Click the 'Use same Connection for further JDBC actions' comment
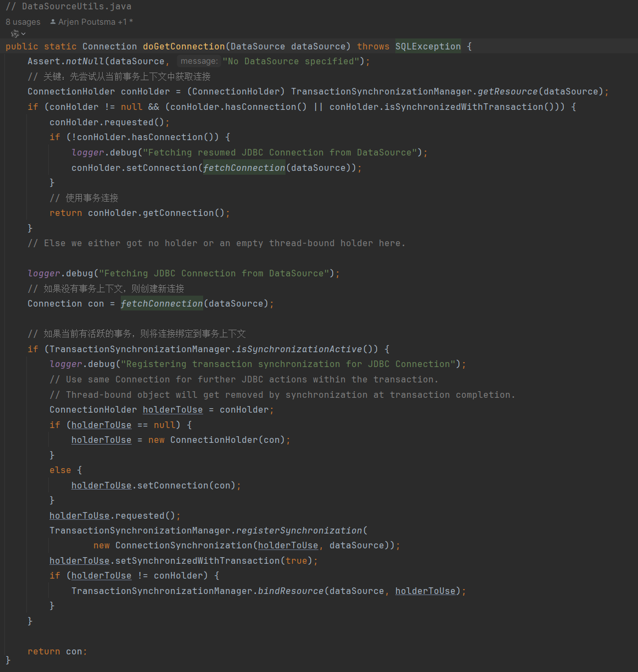 coord(244,380)
